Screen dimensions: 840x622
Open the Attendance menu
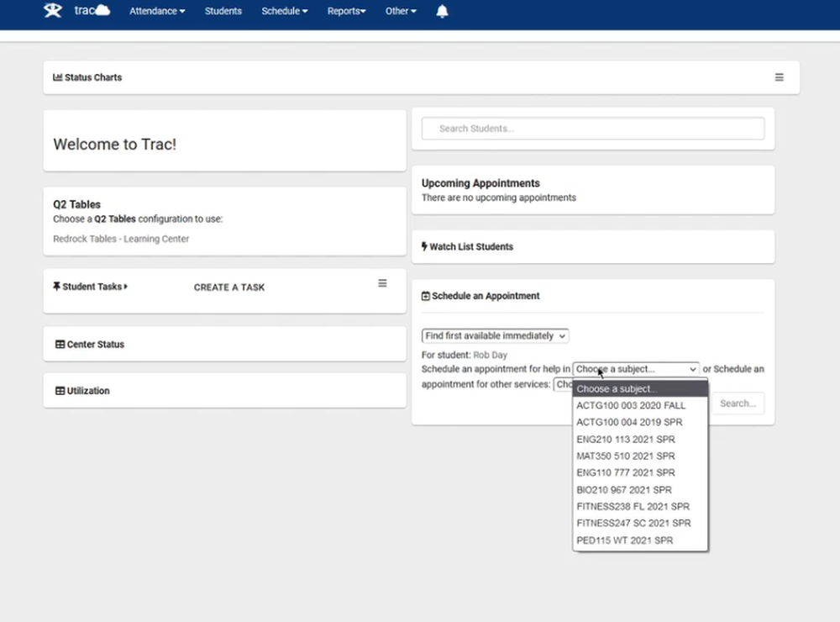[x=157, y=11]
